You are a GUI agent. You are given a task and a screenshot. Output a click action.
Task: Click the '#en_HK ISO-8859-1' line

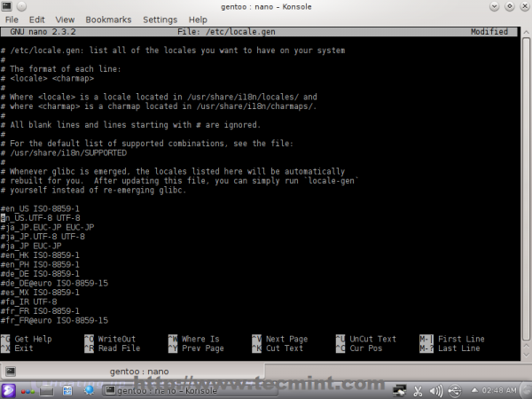pos(40,255)
